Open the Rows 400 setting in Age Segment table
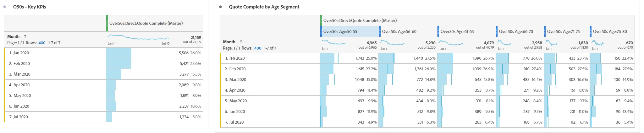Viewport: 644px width, 133px height. pos(258,48)
